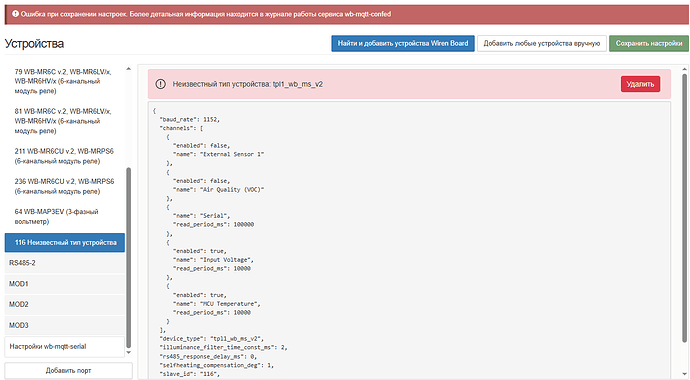Click the "channels": [ line
Screen dimensions: 690x380
click(181, 128)
